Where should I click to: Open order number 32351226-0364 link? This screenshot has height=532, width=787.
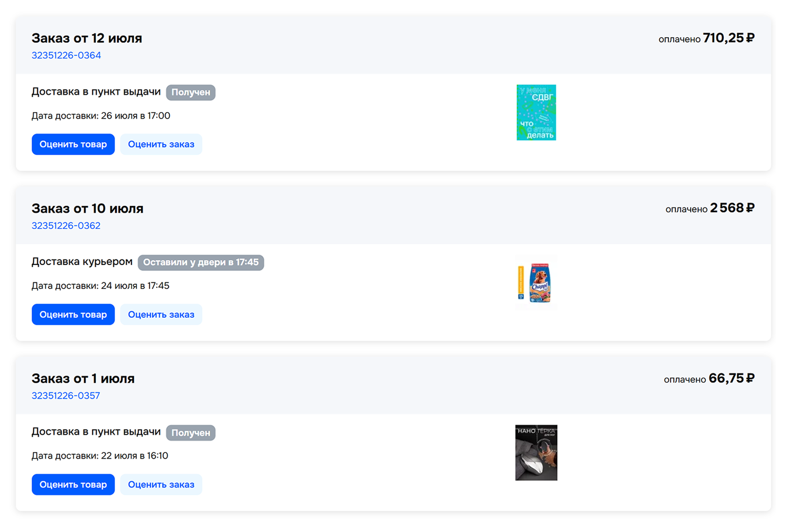(x=66, y=55)
